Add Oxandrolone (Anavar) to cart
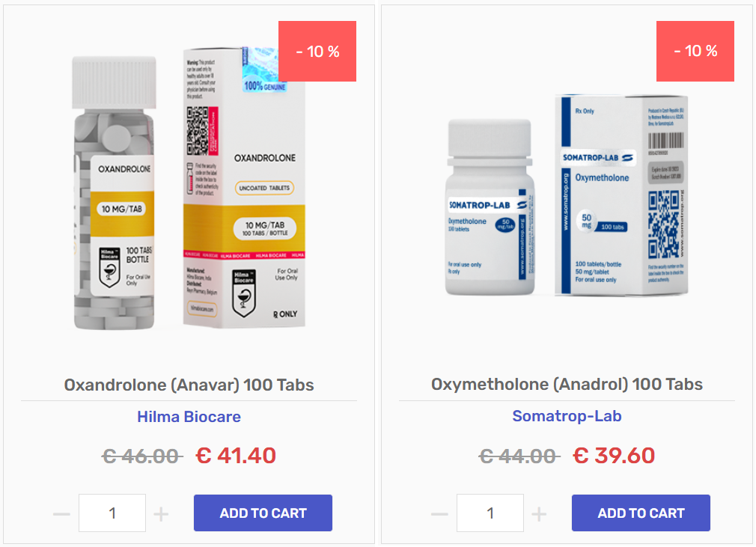756x547 pixels. click(263, 513)
